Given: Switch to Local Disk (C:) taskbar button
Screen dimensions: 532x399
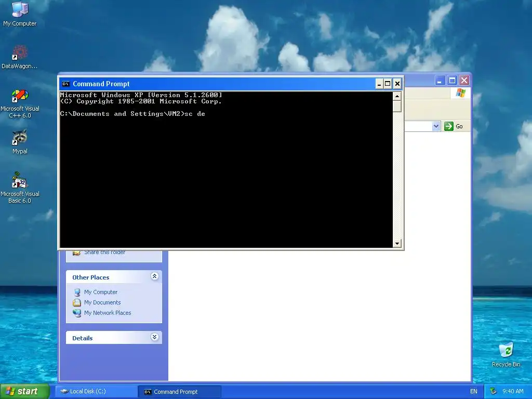Looking at the screenshot, I should (96, 392).
